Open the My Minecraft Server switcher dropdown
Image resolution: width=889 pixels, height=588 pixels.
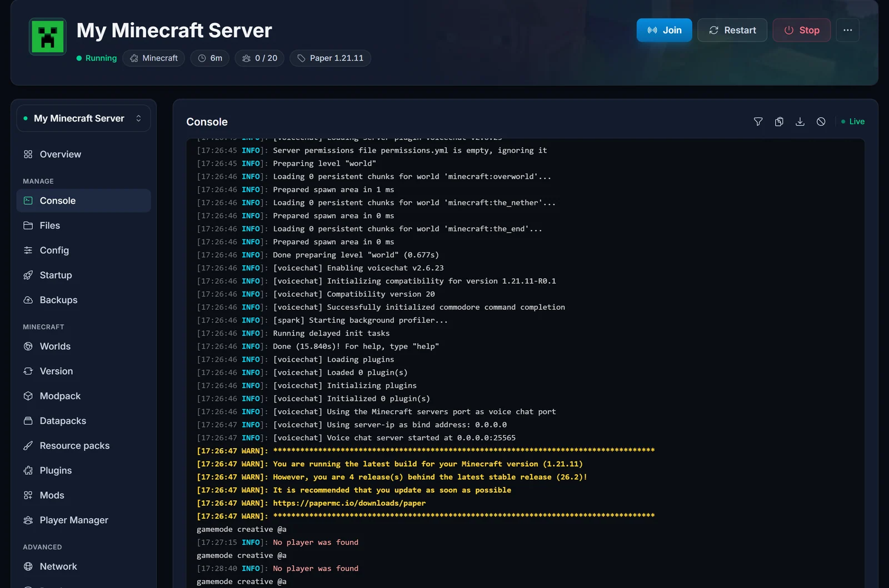pyautogui.click(x=83, y=118)
